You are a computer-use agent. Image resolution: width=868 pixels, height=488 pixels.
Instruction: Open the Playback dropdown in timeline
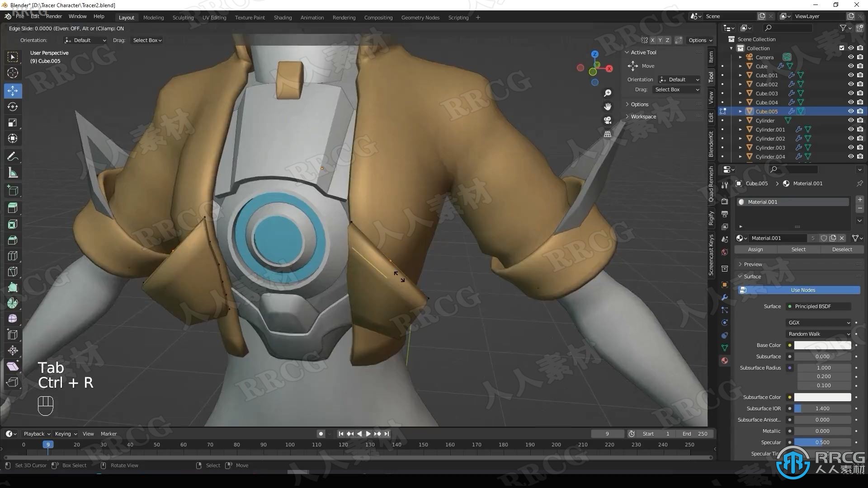point(37,434)
